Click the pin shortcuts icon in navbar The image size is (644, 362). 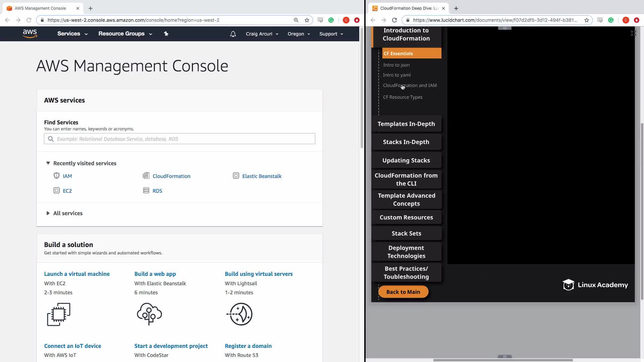click(166, 34)
